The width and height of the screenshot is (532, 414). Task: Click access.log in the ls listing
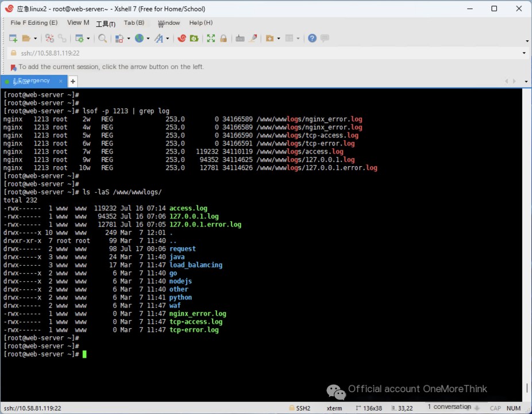point(188,208)
